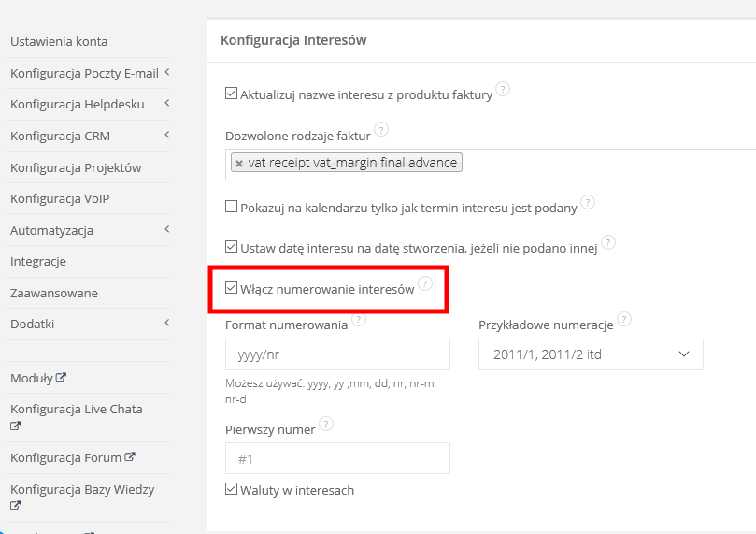This screenshot has width=756, height=534.
Task: Toggle Waluty w interesach checkbox
Action: coord(231,489)
